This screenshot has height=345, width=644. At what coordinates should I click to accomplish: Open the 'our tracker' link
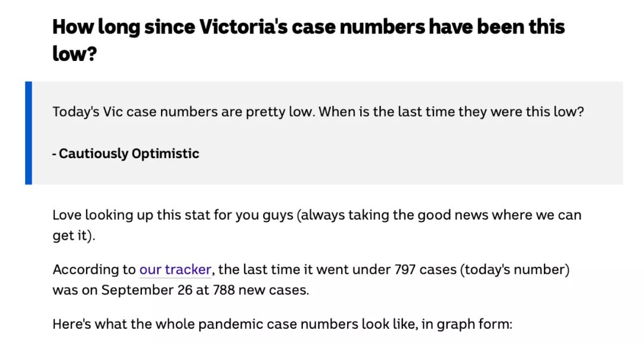coord(175,269)
